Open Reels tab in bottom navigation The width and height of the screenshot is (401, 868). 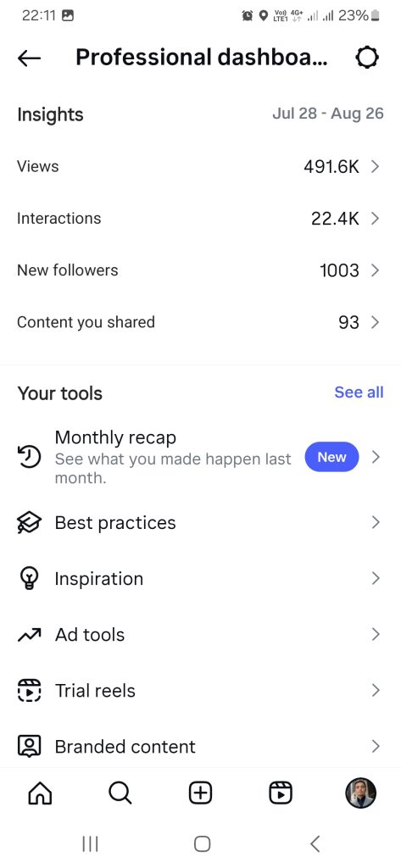281,793
